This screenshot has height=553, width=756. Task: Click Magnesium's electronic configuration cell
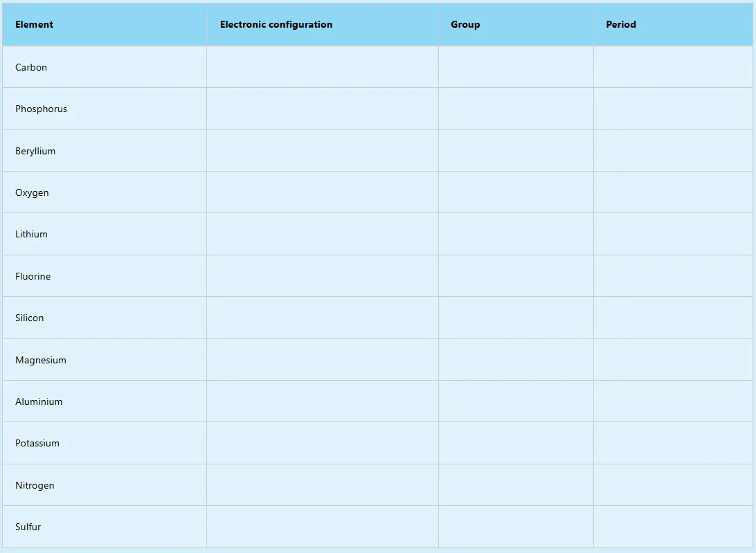click(323, 360)
